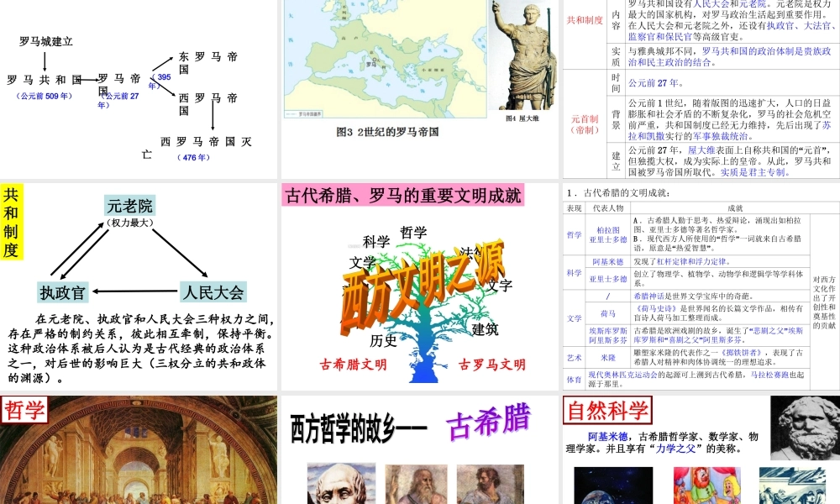The image size is (840, 504).
Task: Click the red '元首制(帝制)' table row header
Action: (x=585, y=124)
